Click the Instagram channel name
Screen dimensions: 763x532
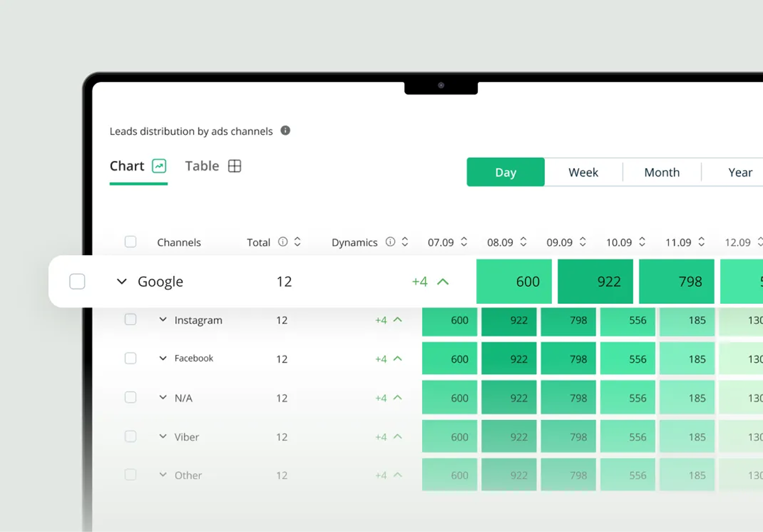coord(198,320)
